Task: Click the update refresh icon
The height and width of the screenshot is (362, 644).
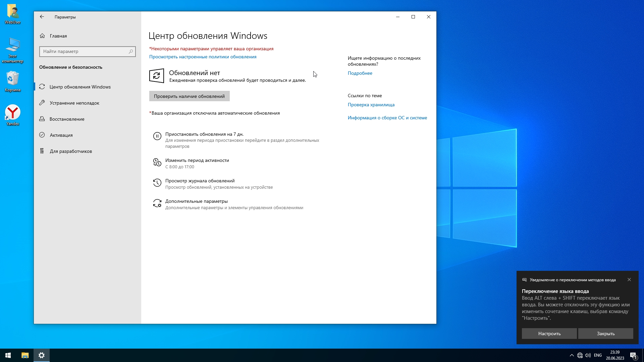Action: point(157,76)
